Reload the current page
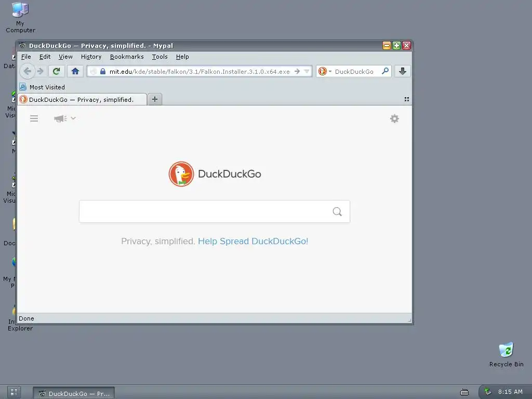532x399 pixels. pyautogui.click(x=56, y=71)
